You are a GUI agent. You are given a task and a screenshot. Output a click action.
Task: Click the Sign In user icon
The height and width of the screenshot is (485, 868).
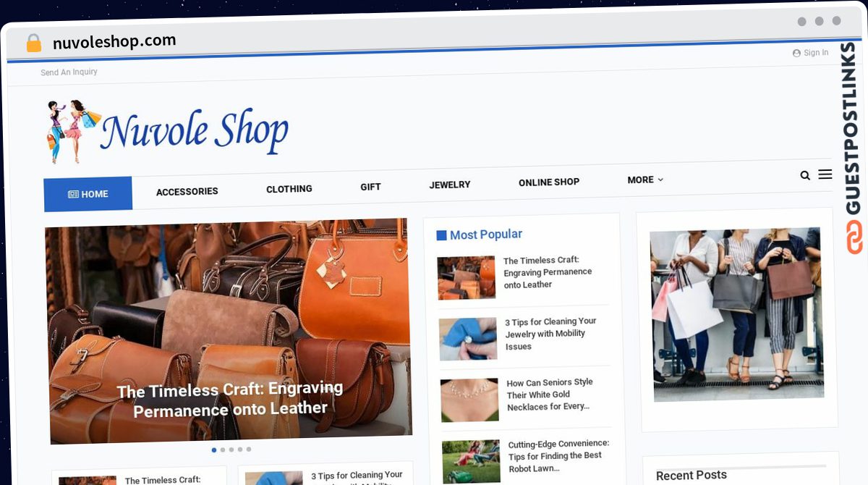click(x=796, y=53)
